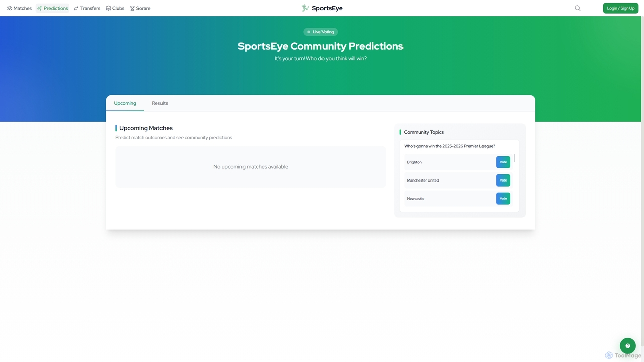Open the Sorare section
Image resolution: width=644 pixels, height=362 pixels.
[x=140, y=8]
